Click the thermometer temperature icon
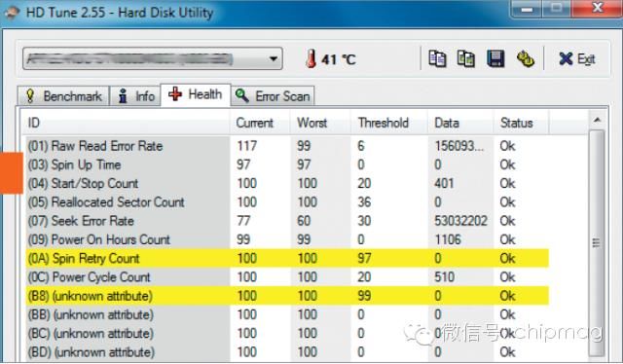Viewport: 623px width, 364px height. pyautogui.click(x=311, y=58)
